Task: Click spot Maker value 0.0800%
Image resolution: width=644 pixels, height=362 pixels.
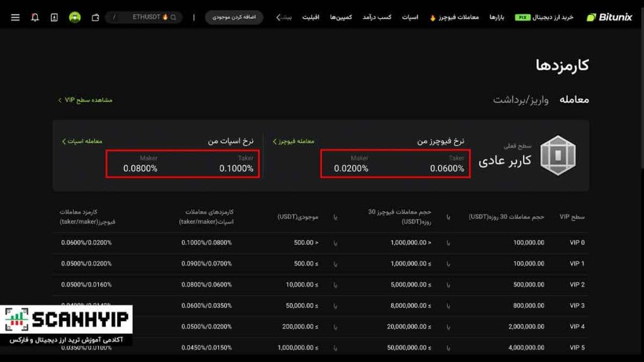Action: click(x=140, y=168)
